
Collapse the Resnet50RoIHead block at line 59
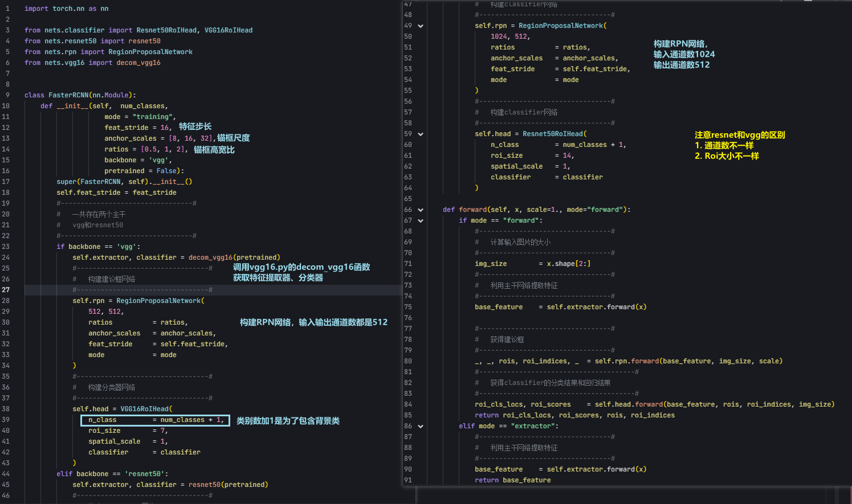point(421,134)
